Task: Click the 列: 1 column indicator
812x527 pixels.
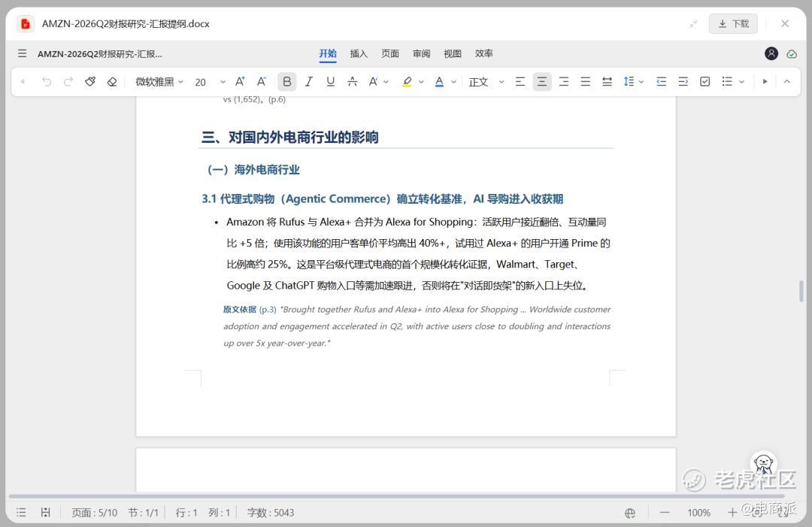Action: click(x=219, y=513)
